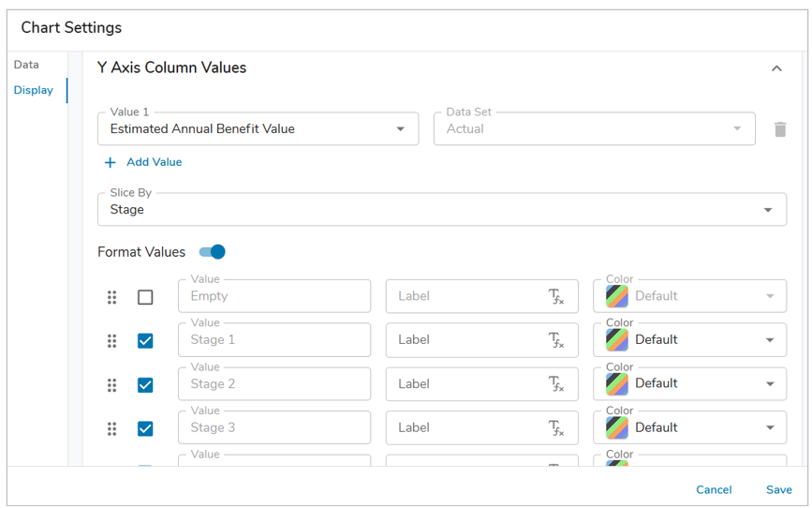Open formula editor for Stage 3 label
Viewport: 812px width, 508px height.
(556, 428)
